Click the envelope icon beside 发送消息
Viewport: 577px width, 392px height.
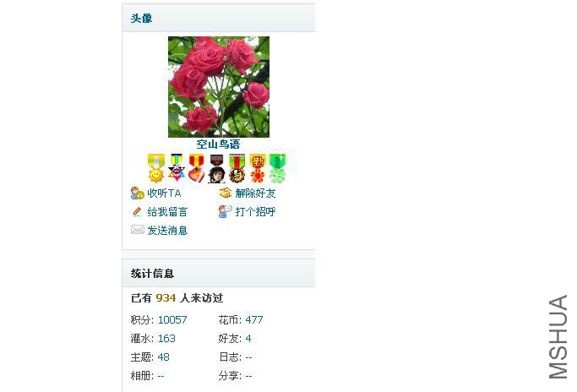tap(137, 230)
